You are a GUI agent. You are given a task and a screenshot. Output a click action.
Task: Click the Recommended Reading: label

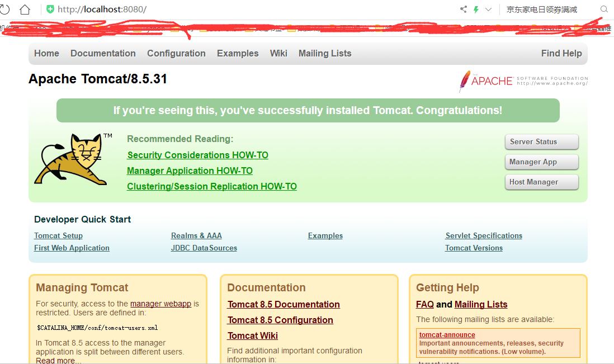pos(180,139)
